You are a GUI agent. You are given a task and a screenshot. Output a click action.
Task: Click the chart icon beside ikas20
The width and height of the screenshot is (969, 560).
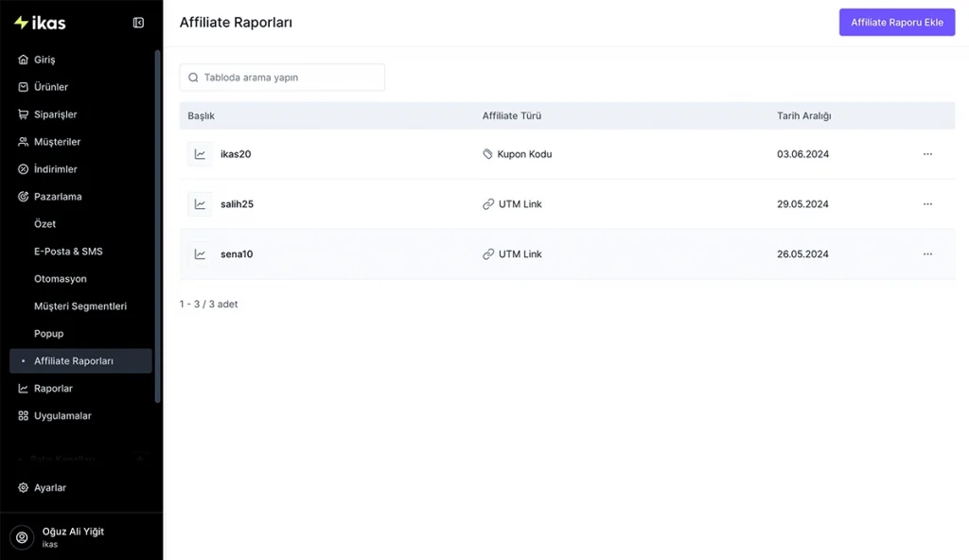200,154
